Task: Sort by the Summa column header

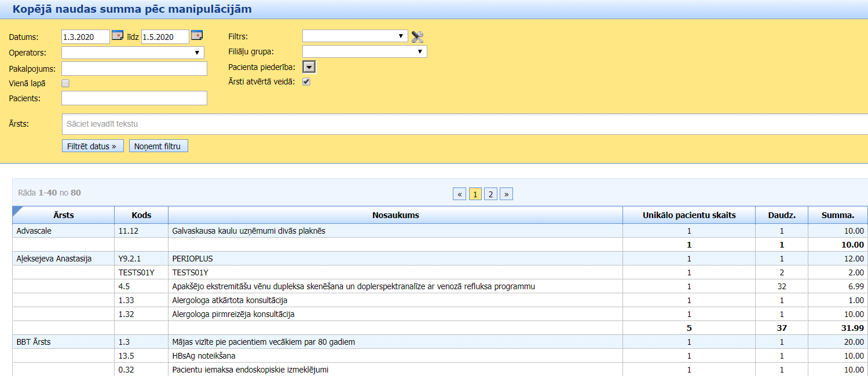Action: click(x=837, y=215)
